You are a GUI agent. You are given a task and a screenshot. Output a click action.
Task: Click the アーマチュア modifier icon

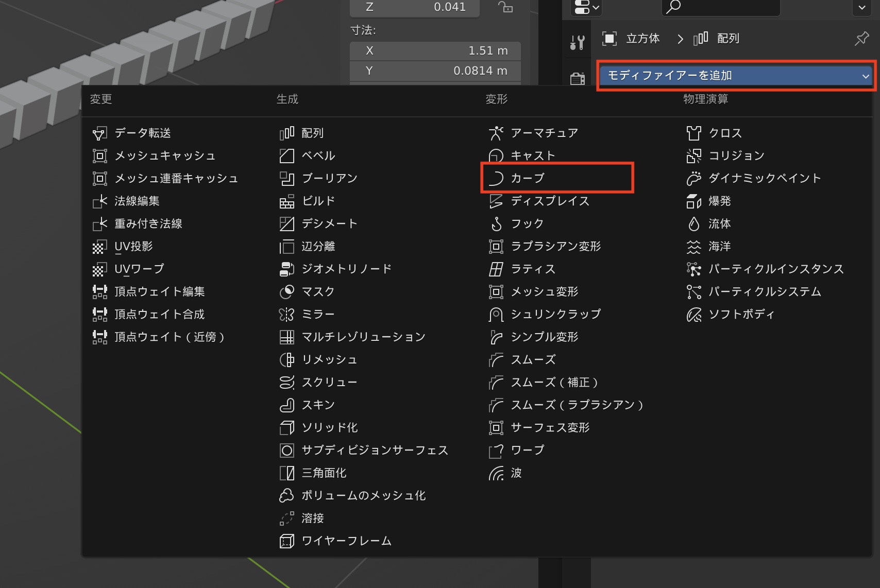(496, 133)
